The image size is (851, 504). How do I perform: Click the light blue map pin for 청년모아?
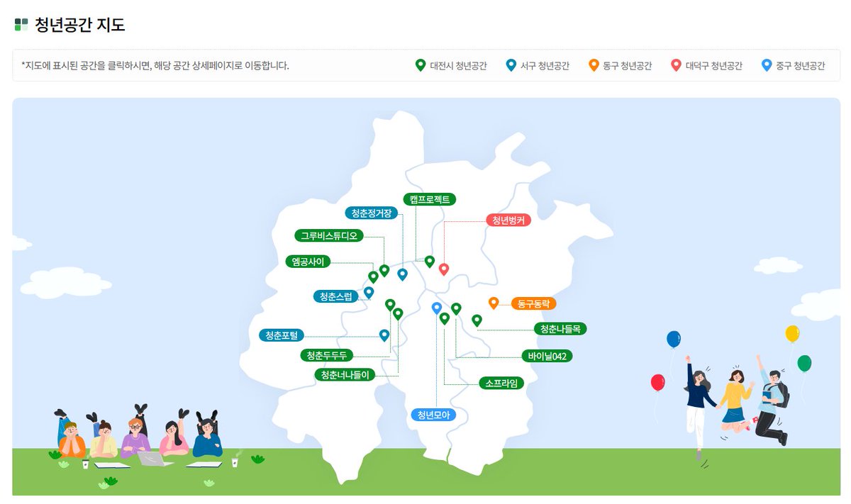437,308
